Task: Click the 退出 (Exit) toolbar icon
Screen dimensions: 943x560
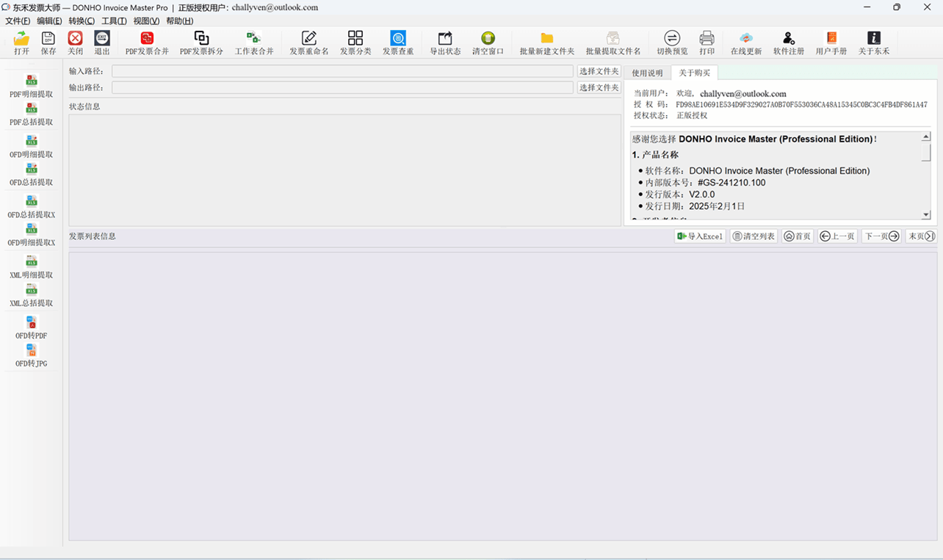Action: [102, 43]
